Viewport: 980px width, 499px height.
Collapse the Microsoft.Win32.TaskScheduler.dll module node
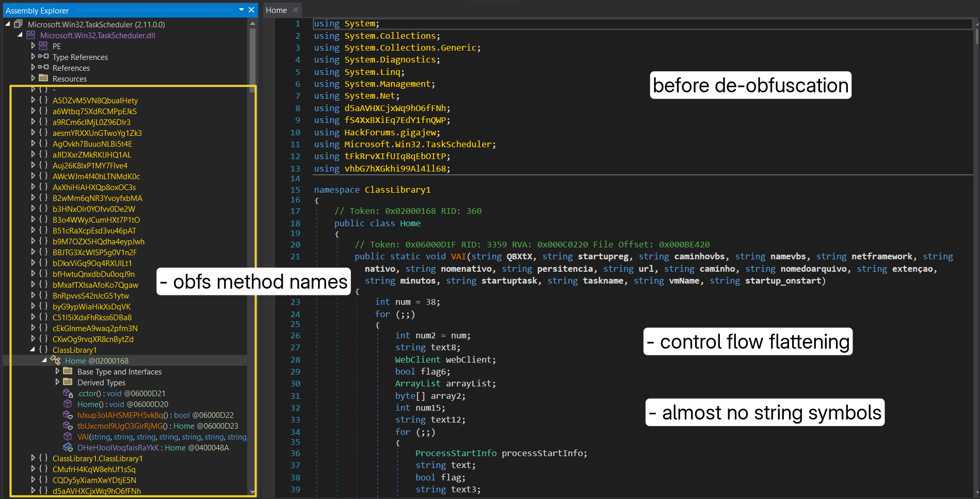[20, 35]
